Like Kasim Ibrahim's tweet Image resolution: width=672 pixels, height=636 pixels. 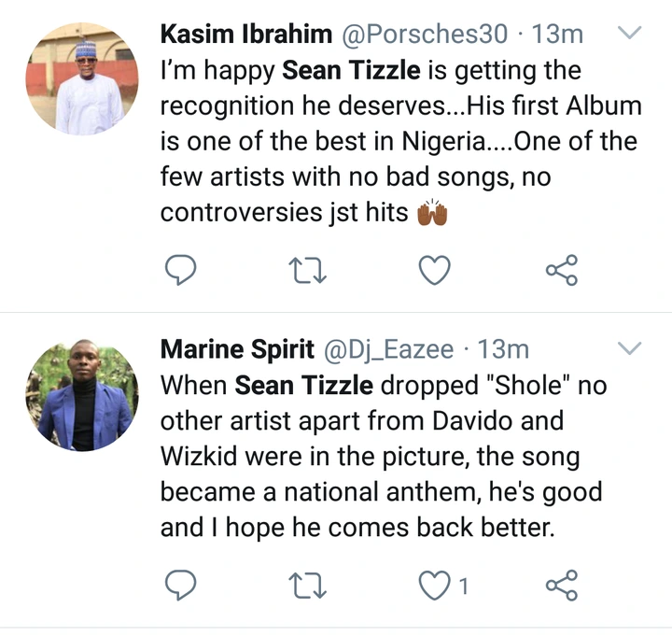coord(434,271)
